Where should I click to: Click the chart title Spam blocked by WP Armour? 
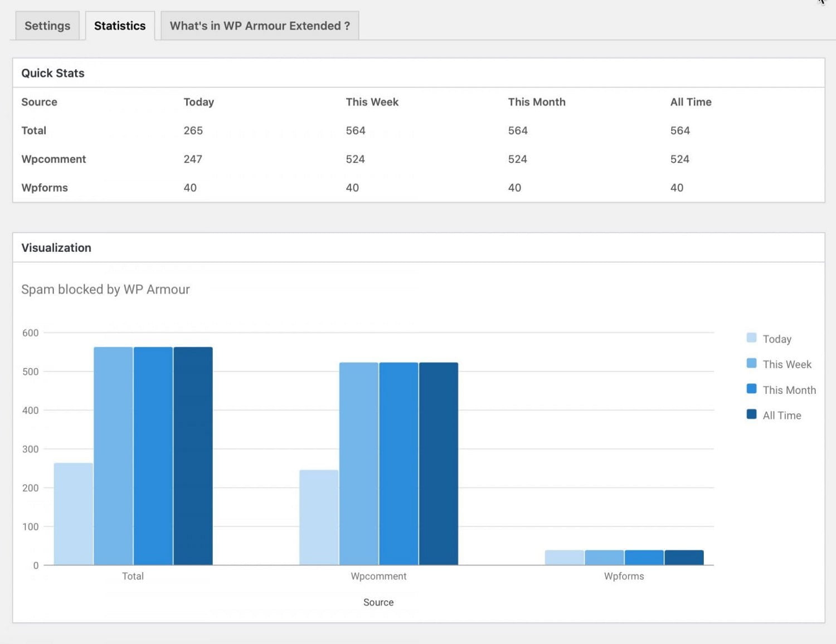coord(105,289)
